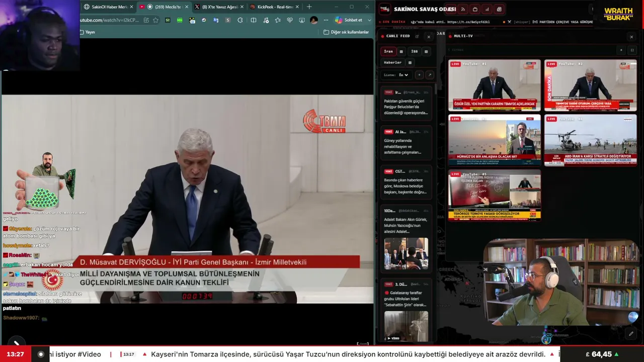Screen dimensions: 644x362
Task: Open the browser profile avatar
Action: pos(314,20)
